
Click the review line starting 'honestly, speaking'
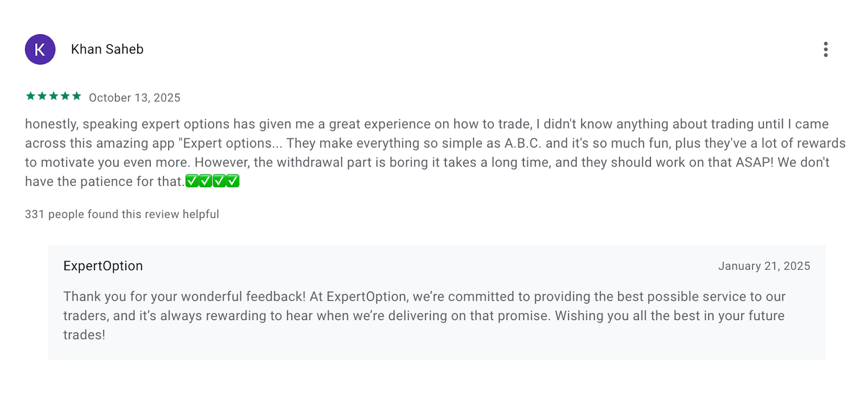pos(81,124)
